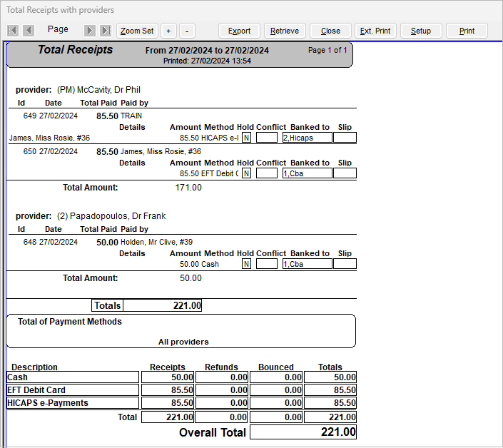503x448 pixels.
Task: Click Papadopoulos Total Amount 50.00
Action: (190, 278)
